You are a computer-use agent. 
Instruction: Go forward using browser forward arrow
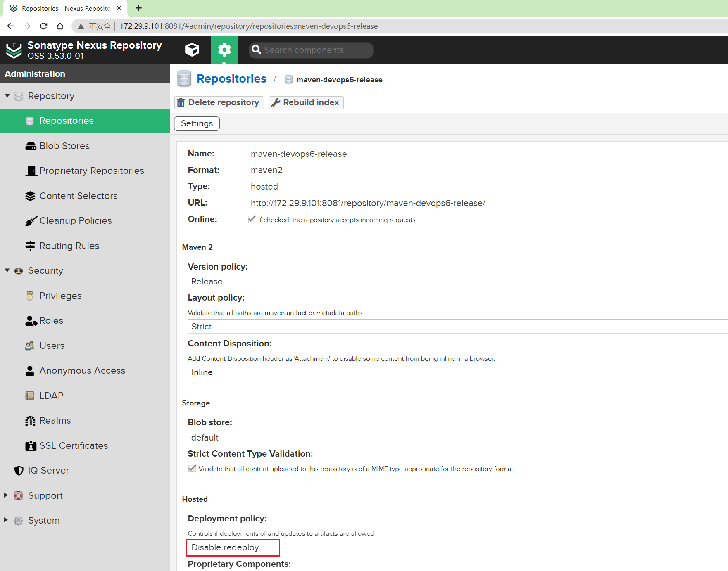coord(27,26)
